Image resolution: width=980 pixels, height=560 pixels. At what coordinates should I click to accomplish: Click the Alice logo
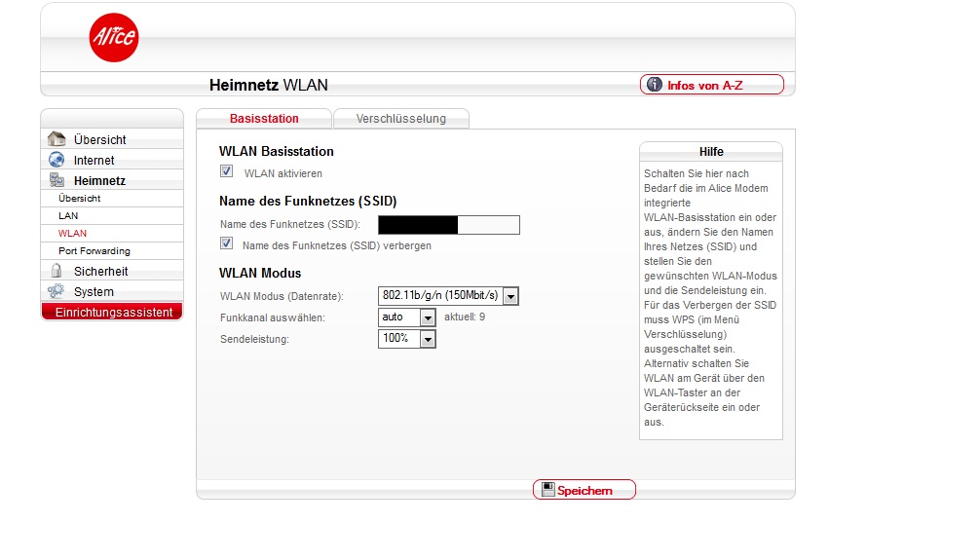click(x=113, y=37)
